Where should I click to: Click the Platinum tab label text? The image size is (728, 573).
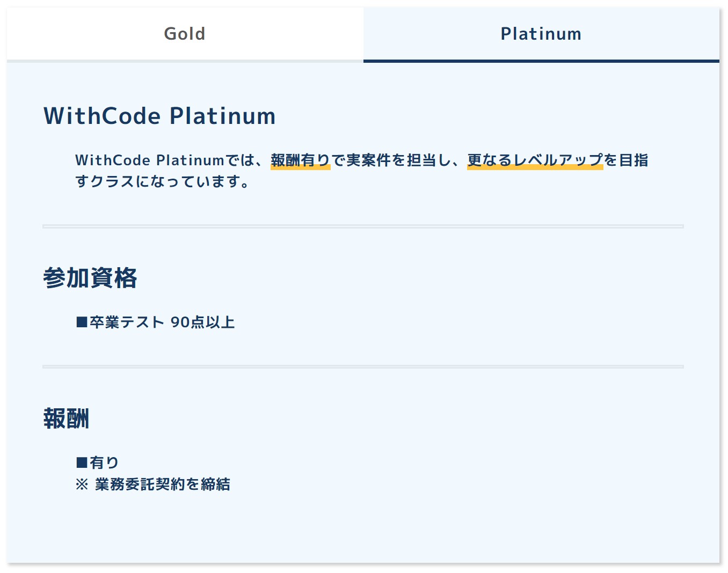[x=540, y=33]
